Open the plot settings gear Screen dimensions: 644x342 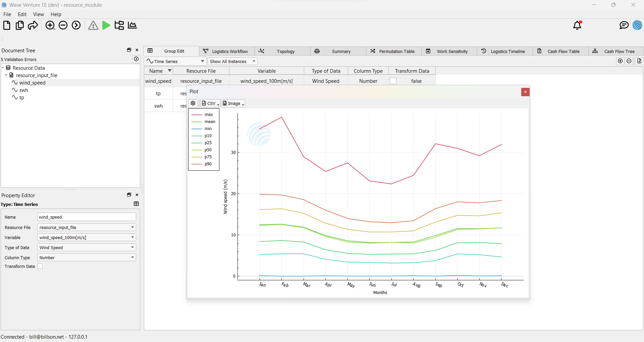point(193,103)
